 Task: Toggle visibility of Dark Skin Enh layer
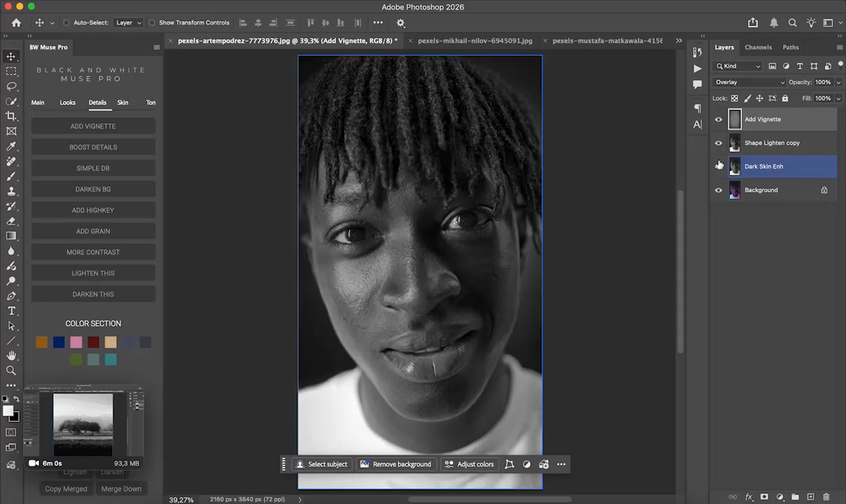(x=719, y=167)
